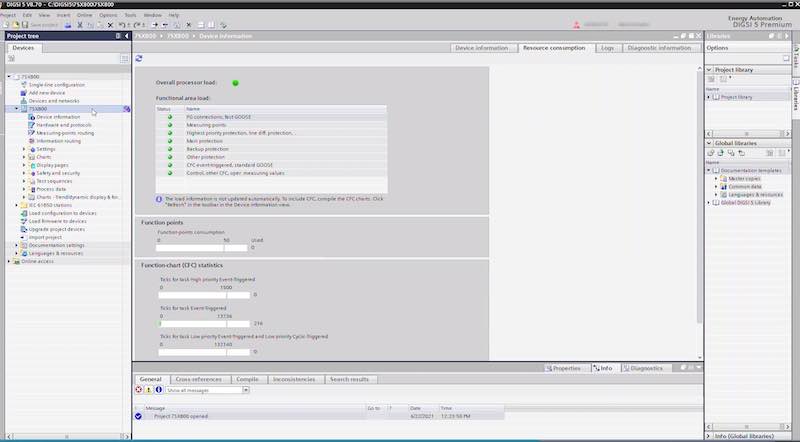Switch to the Logs tab
This screenshot has width=800, height=442.
click(607, 48)
